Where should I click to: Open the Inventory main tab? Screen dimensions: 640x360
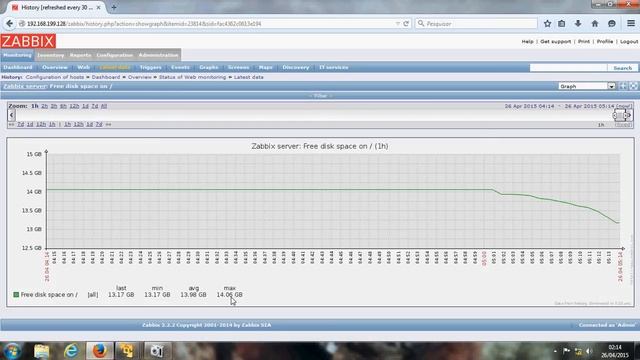click(x=51, y=55)
